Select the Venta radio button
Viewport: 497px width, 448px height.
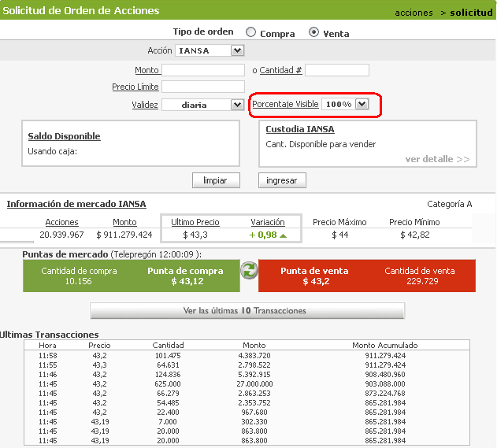314,32
